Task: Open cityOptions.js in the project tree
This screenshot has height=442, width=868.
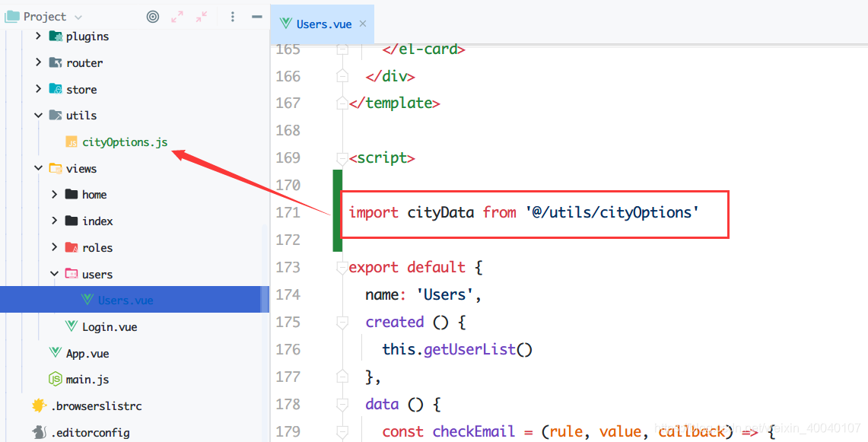Action: point(125,142)
